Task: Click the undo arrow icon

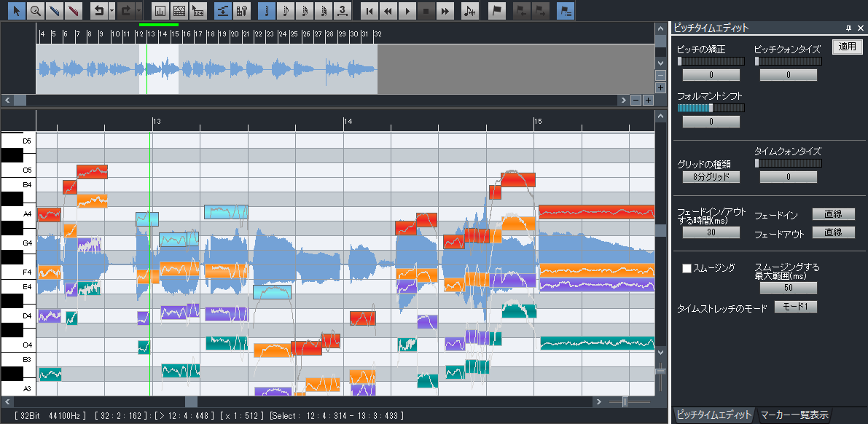Action: point(98,11)
